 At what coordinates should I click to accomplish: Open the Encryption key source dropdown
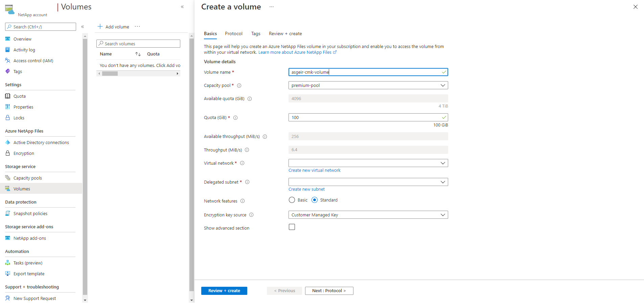(x=368, y=215)
